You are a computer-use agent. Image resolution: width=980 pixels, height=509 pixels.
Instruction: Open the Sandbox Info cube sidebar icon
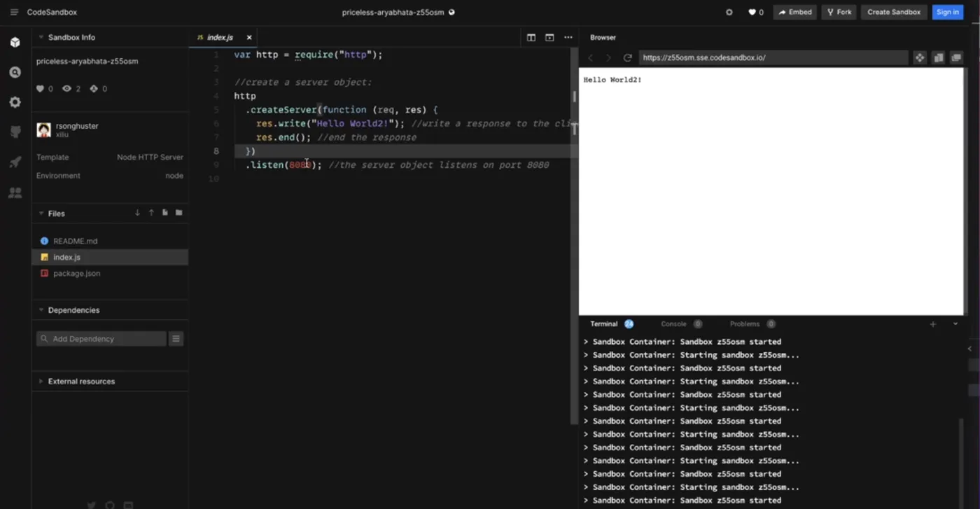[15, 43]
